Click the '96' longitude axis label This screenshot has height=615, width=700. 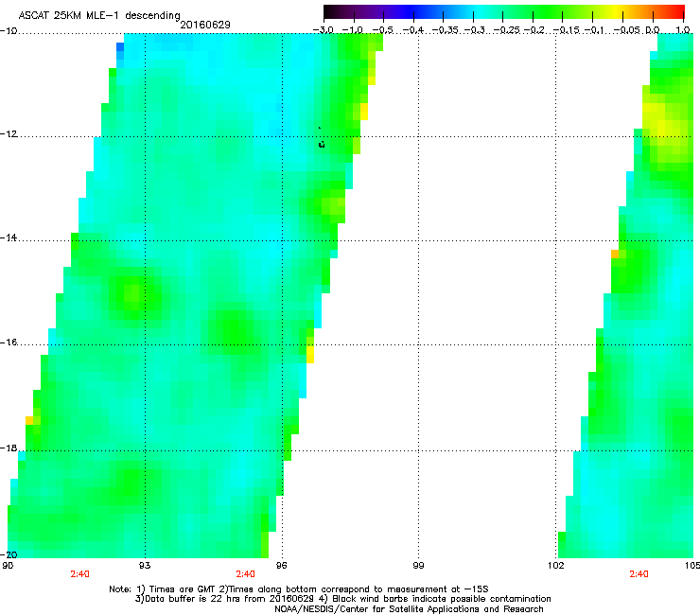coord(282,566)
